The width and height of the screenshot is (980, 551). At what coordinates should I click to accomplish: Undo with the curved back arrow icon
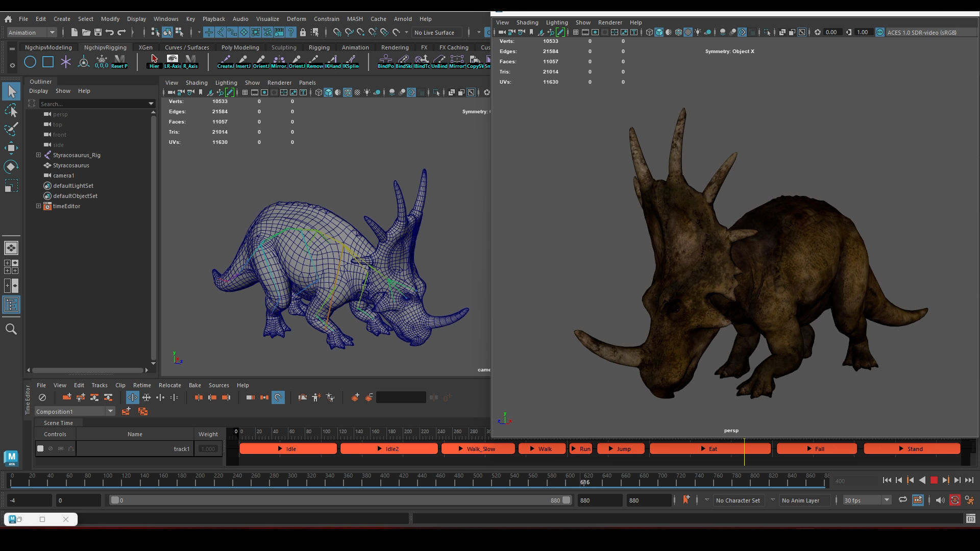point(110,32)
